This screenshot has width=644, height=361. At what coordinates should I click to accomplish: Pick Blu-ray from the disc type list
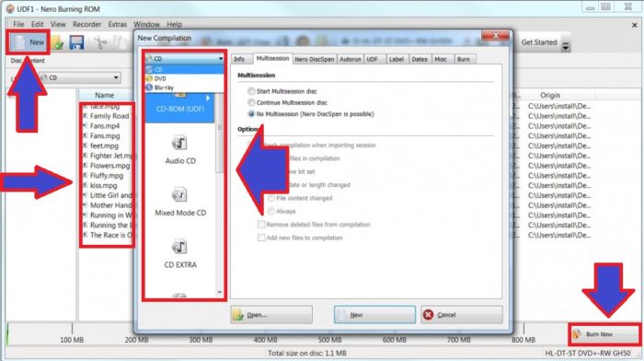point(164,87)
